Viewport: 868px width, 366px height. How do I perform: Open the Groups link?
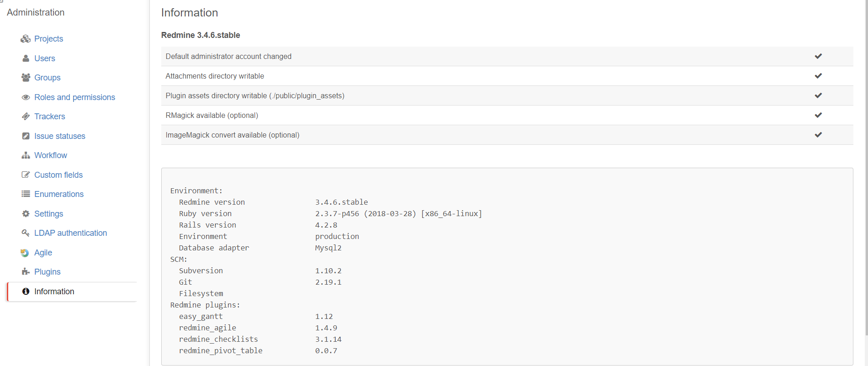(x=48, y=78)
